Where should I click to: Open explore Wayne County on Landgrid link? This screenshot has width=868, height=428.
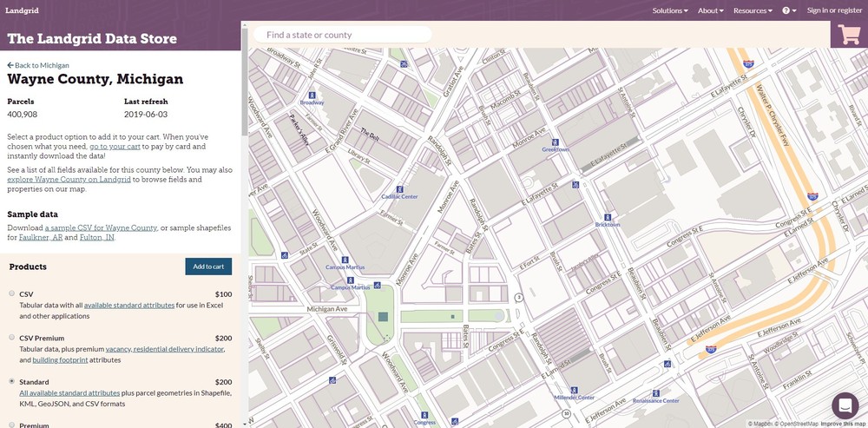(x=69, y=180)
